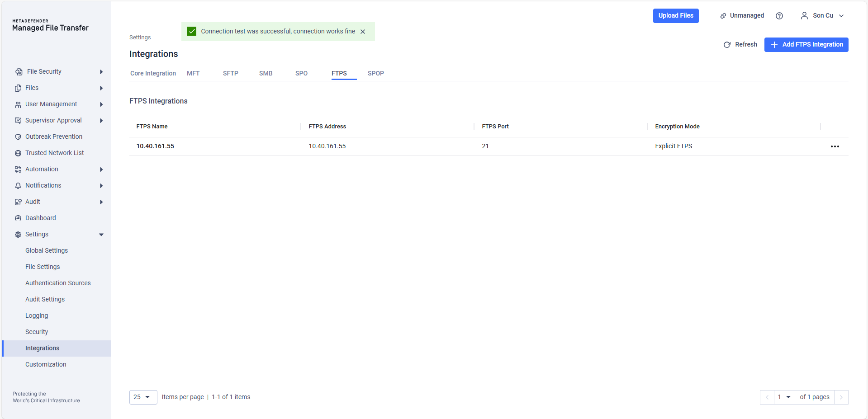The image size is (868, 419).
Task: Open the items per page dropdown
Action: pyautogui.click(x=143, y=397)
